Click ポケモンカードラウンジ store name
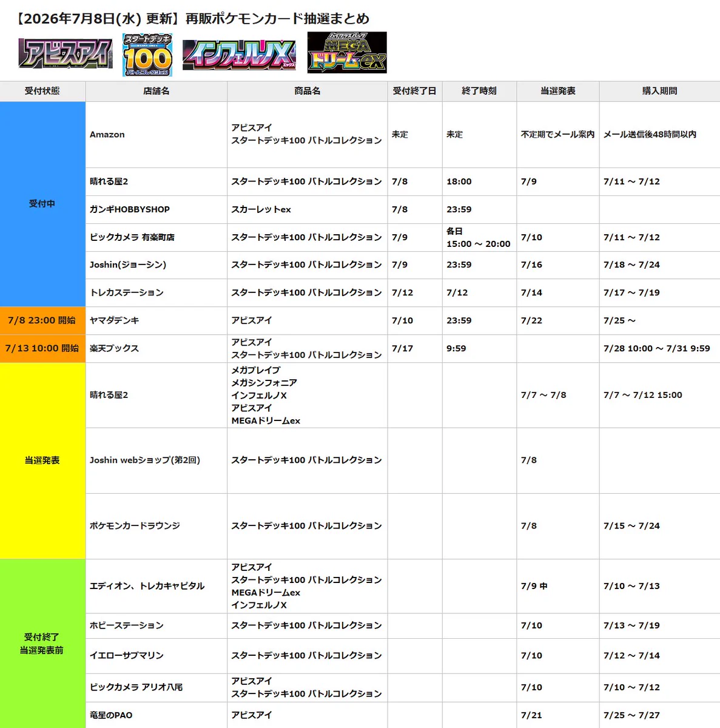 coord(135,526)
